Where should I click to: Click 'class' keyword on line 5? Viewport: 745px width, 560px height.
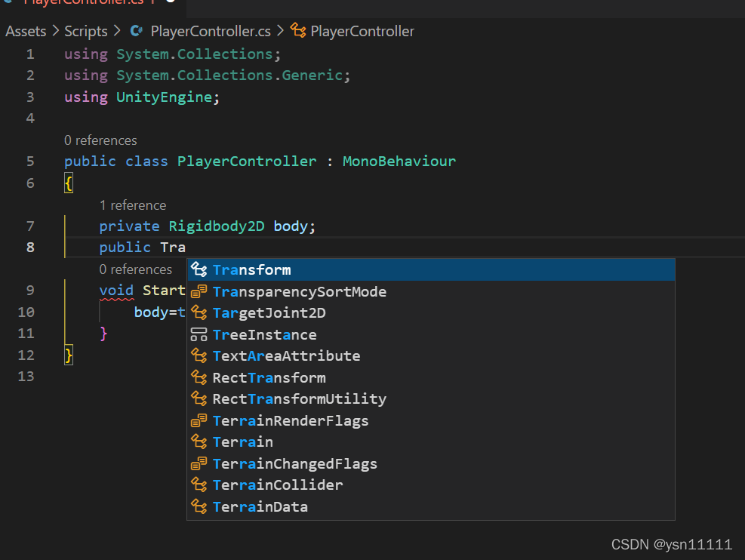pyautogui.click(x=146, y=161)
